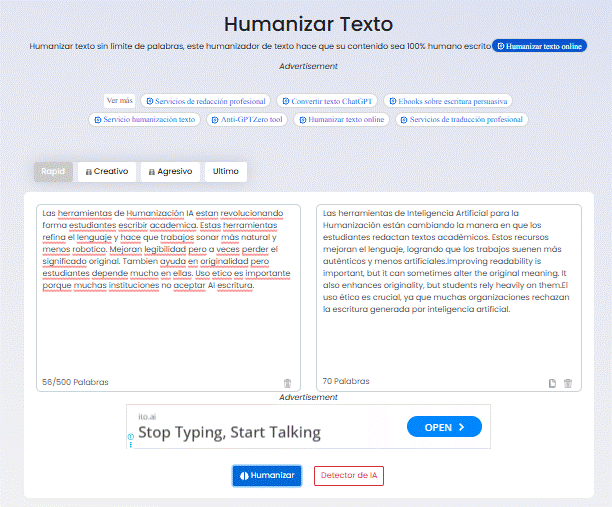This screenshot has width=612, height=507.
Task: Visit Ebooks sobre escritura persuasiva link
Action: click(448, 101)
